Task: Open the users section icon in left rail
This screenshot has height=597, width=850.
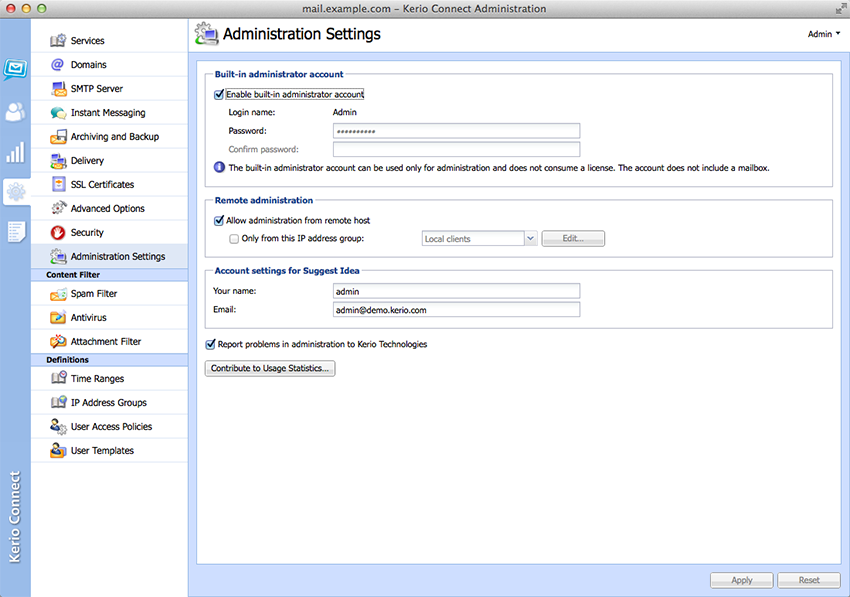Action: [x=15, y=112]
